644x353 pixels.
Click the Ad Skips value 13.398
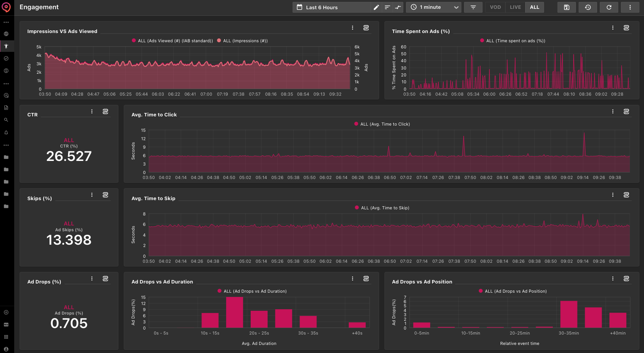(69, 240)
